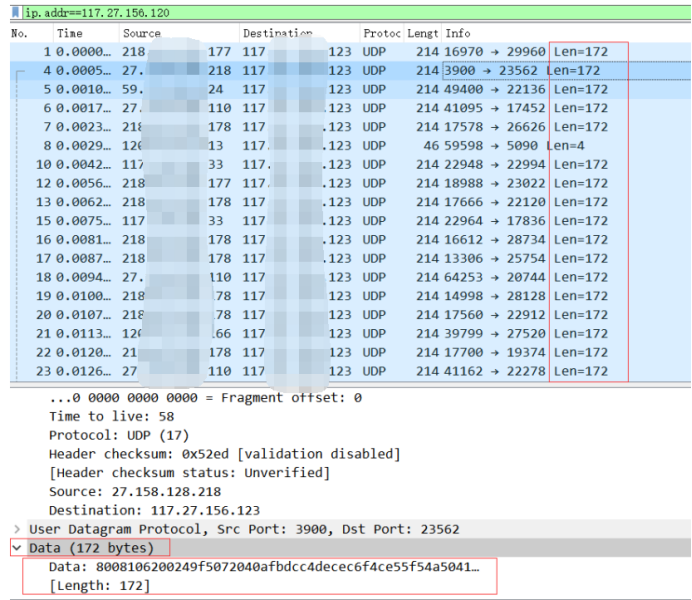Click the display filter bookmark icon

pyautogui.click(x=16, y=12)
